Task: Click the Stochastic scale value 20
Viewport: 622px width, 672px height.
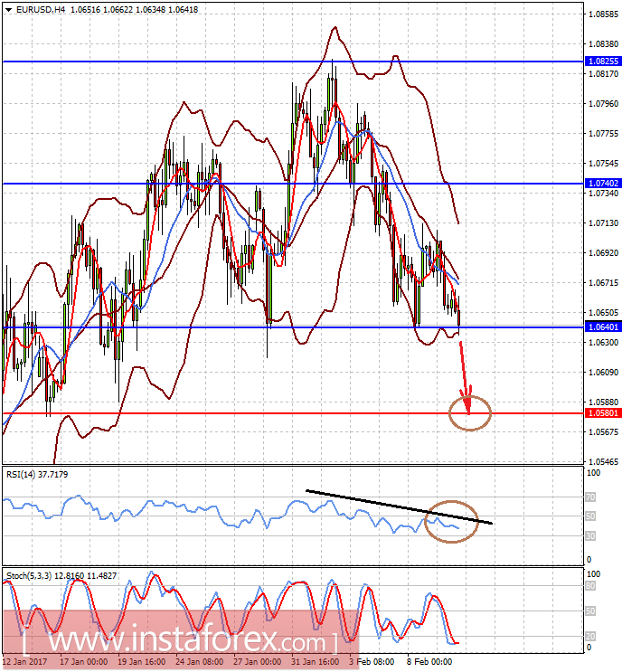Action: (x=590, y=638)
